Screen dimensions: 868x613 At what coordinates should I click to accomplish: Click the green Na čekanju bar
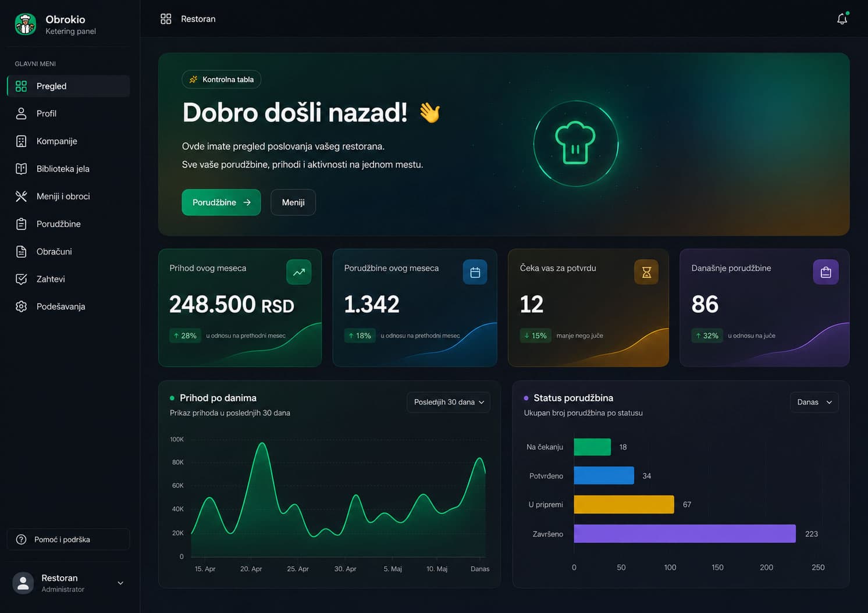pyautogui.click(x=592, y=447)
